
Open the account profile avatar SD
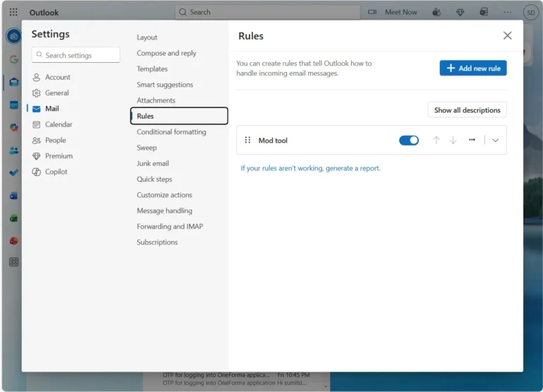(x=530, y=12)
